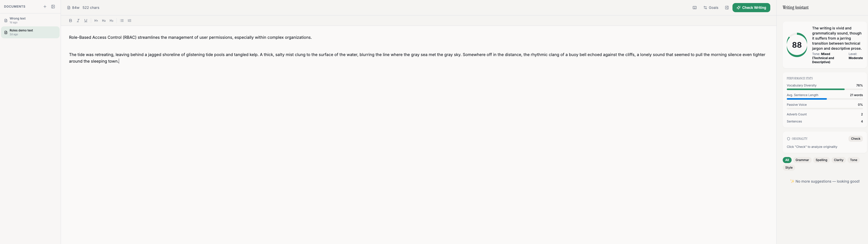Image resolution: width=868 pixels, height=244 pixels.
Task: Apply Heading 3 style
Action: pos(111,21)
